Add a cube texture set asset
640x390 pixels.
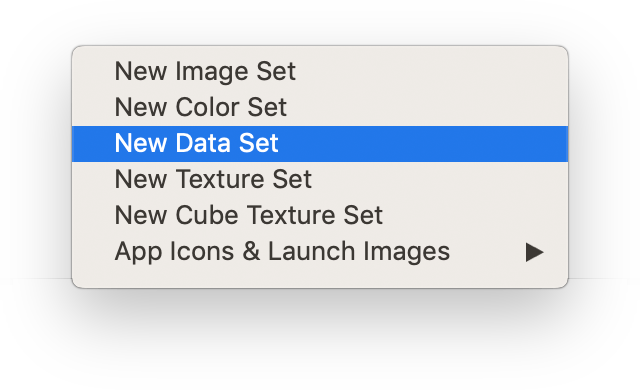[x=320, y=215]
